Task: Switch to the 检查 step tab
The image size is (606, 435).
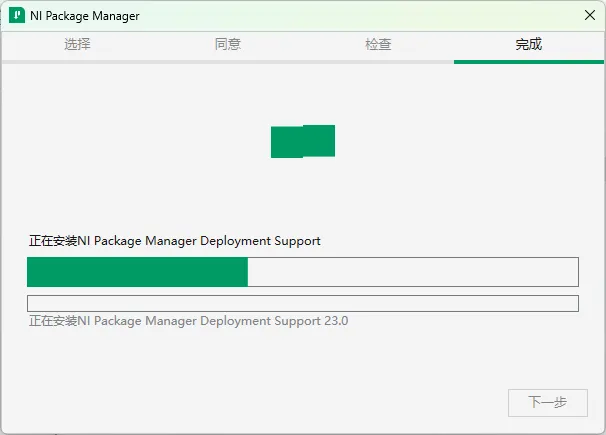Action: pyautogui.click(x=378, y=44)
